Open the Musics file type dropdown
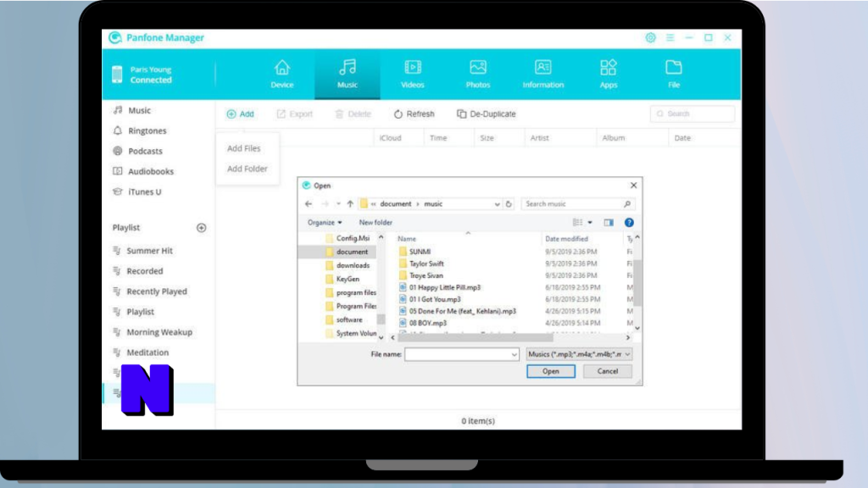The width and height of the screenshot is (868, 488). [579, 354]
